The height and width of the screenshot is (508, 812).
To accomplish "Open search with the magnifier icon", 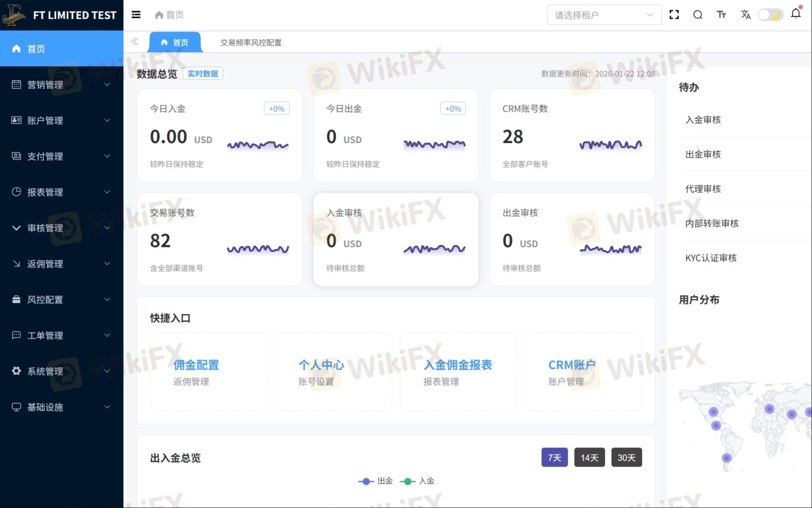I will pyautogui.click(x=698, y=15).
